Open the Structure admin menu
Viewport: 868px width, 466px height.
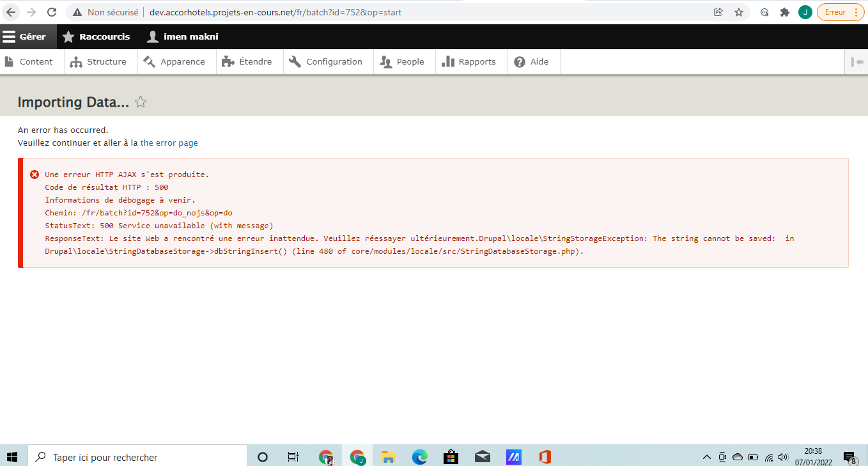point(101,62)
